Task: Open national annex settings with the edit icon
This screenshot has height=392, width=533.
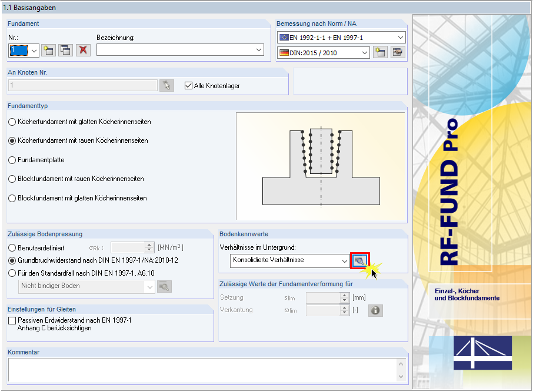Action: point(398,52)
